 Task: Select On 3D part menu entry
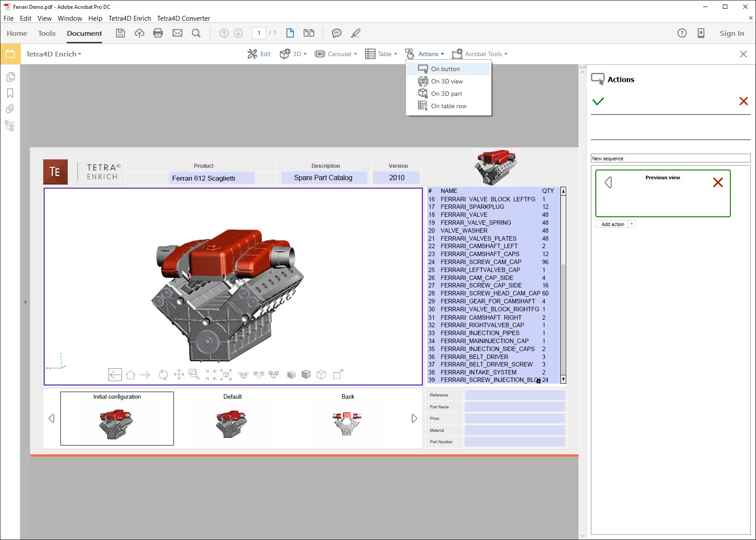coord(446,94)
